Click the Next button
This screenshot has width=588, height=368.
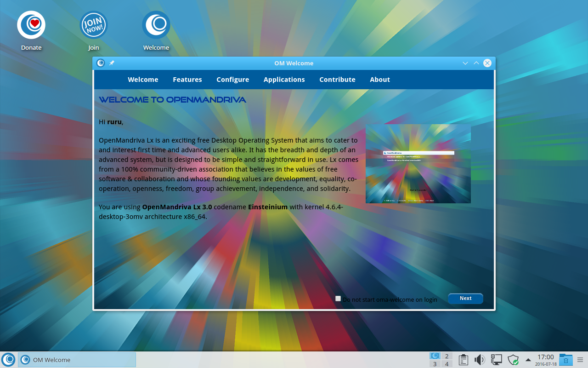click(x=465, y=299)
